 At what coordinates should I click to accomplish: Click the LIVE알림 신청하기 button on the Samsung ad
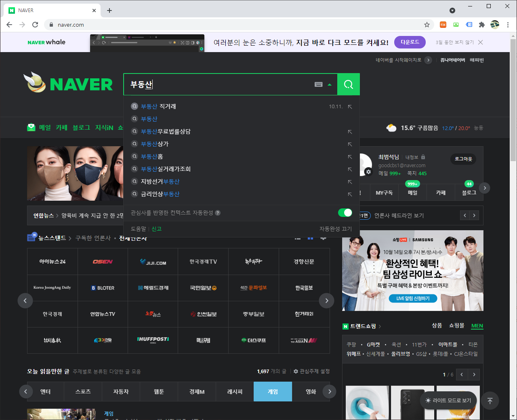pyautogui.click(x=413, y=298)
